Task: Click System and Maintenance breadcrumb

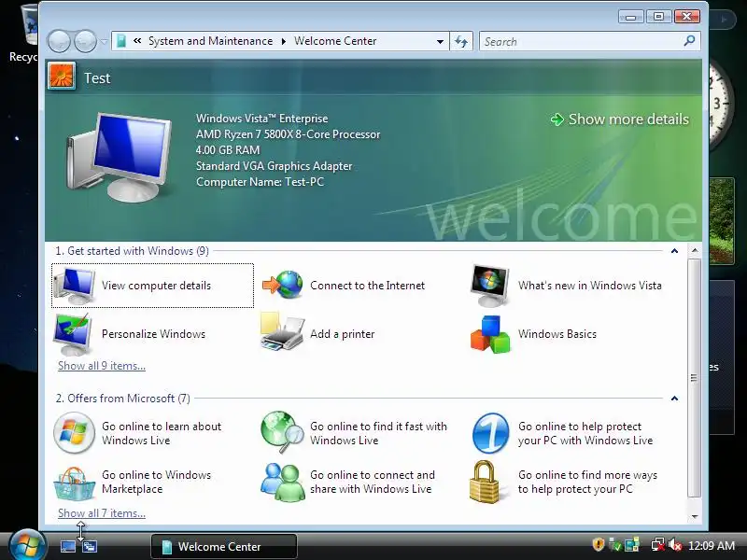Action: [211, 41]
